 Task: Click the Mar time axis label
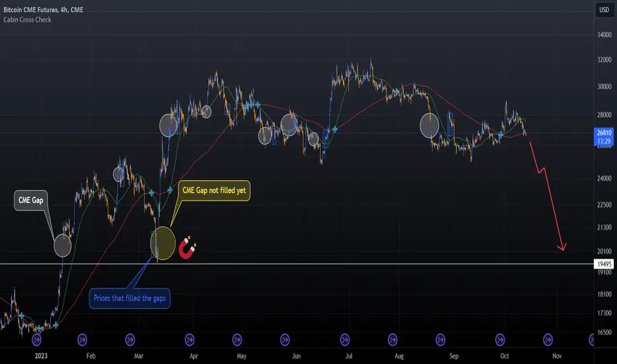tap(138, 356)
